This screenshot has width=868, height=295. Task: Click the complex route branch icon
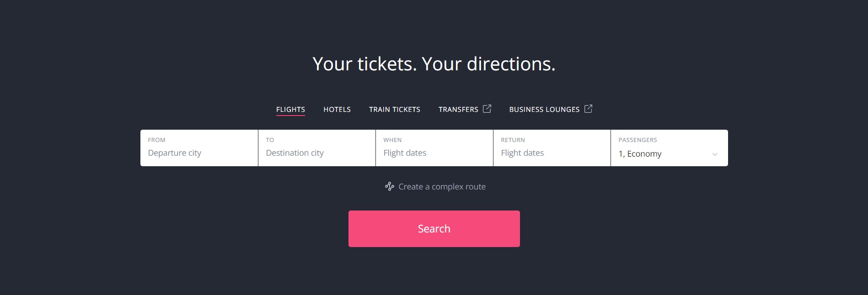coord(389,186)
